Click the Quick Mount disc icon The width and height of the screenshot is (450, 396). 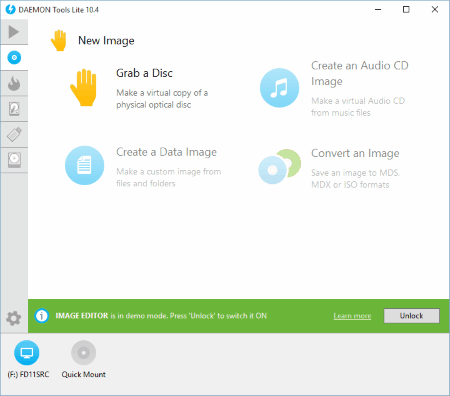click(84, 353)
